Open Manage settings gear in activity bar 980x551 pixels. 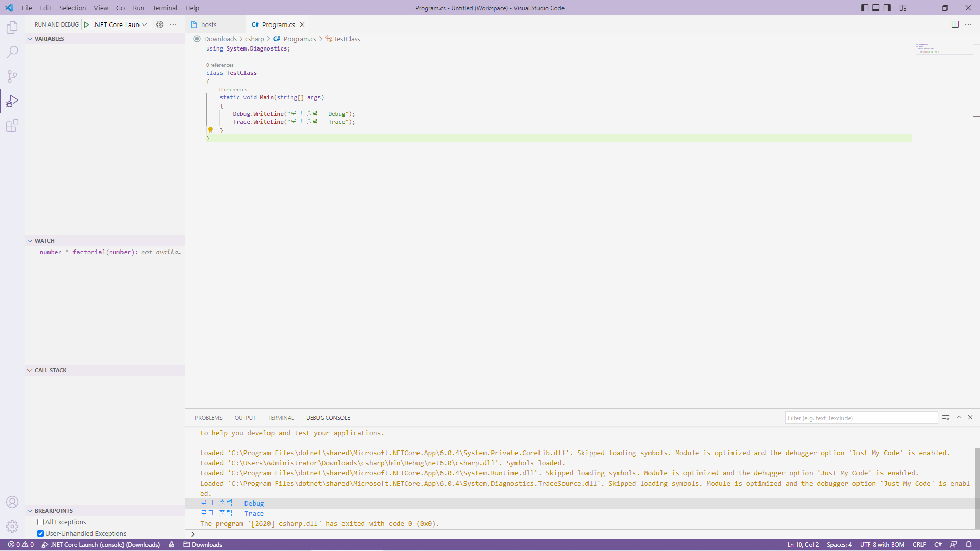pyautogui.click(x=12, y=526)
